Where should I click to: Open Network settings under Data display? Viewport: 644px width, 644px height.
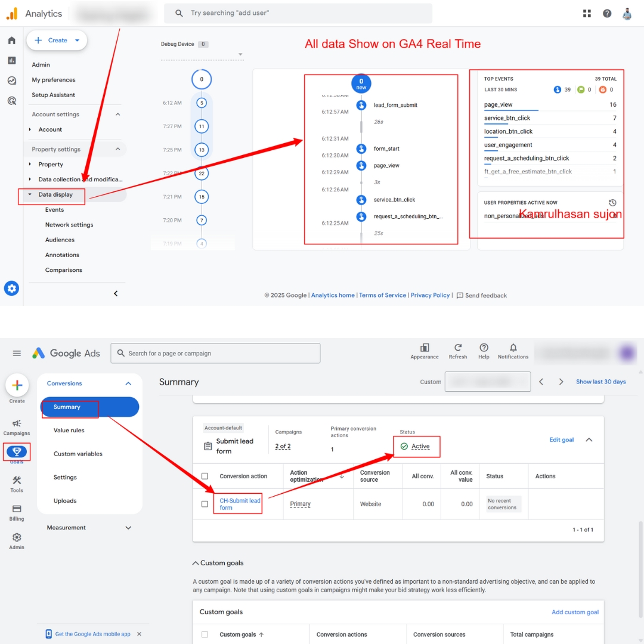pyautogui.click(x=69, y=225)
